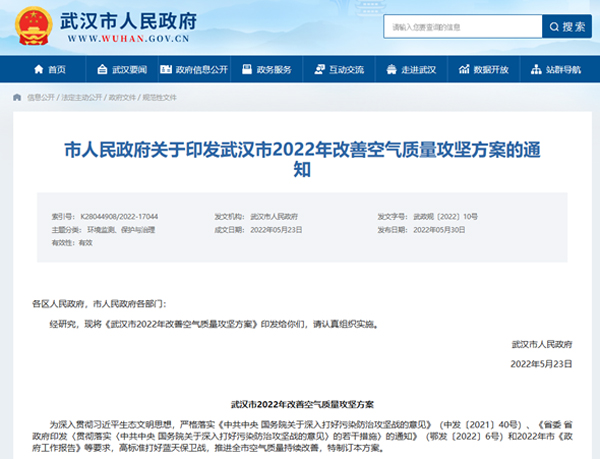Open 政府文件 breadcrumb link

click(x=121, y=98)
